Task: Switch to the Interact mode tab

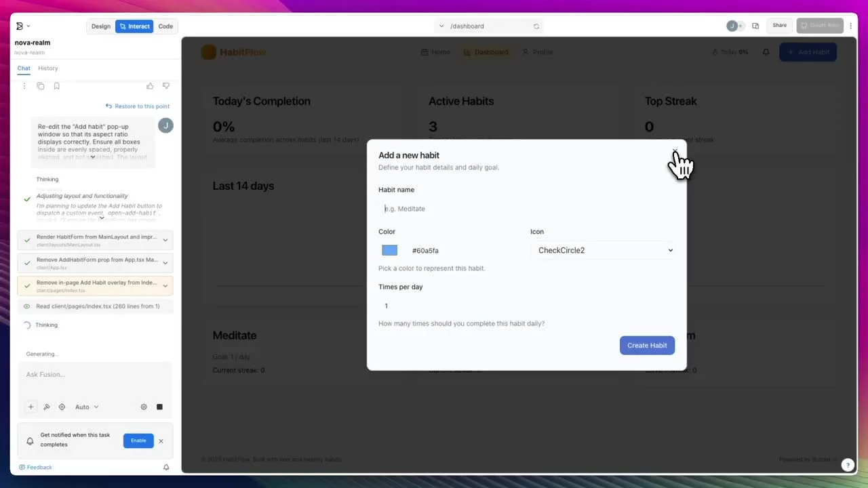Action: (134, 26)
